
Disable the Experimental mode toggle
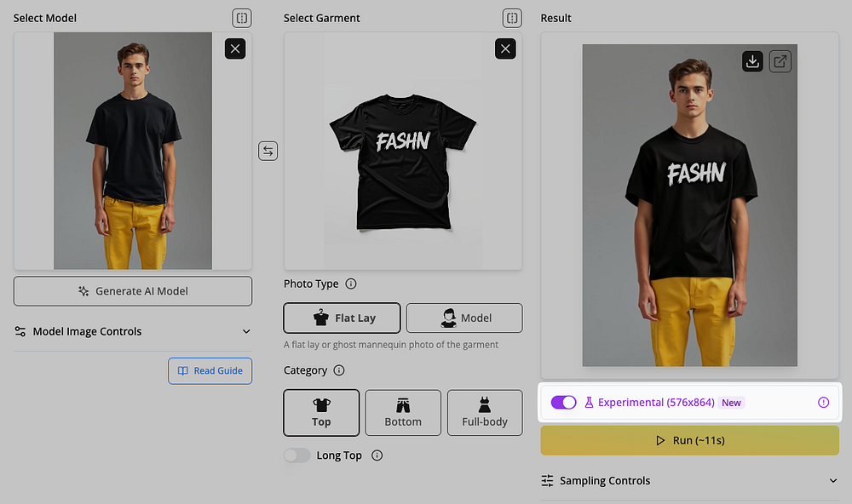(563, 403)
